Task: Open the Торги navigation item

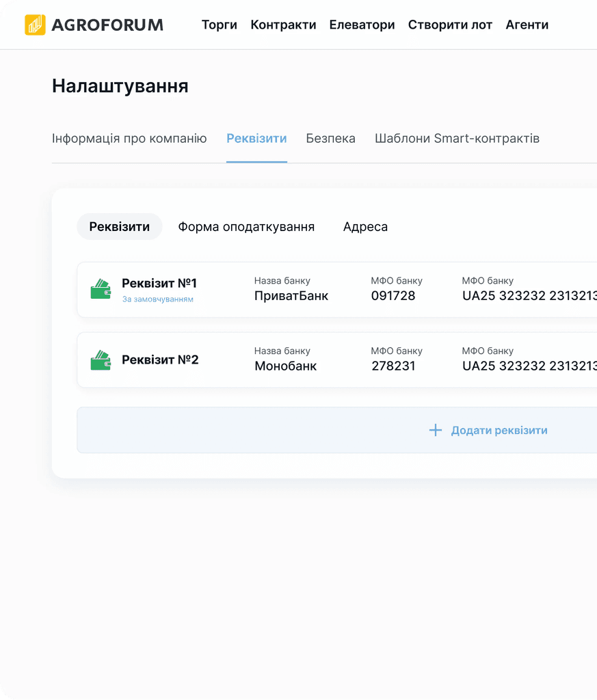Action: (x=220, y=25)
